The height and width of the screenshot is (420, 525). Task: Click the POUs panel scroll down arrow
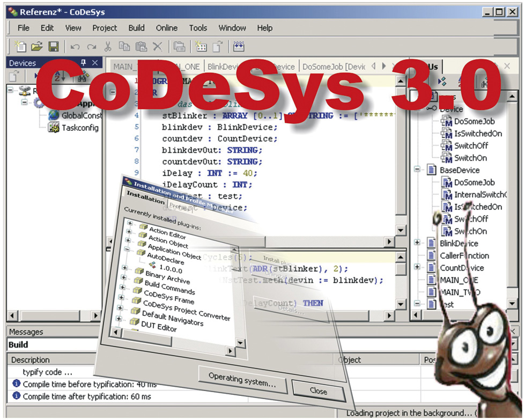tap(512, 304)
